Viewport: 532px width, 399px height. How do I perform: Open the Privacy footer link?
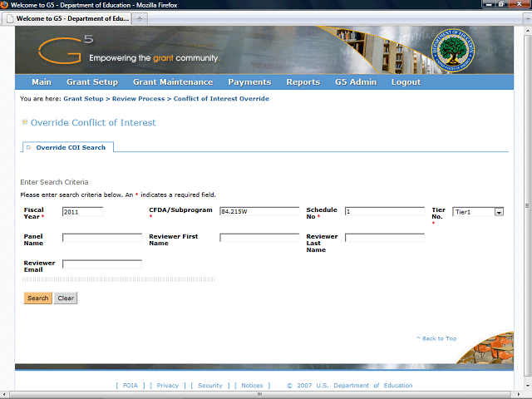point(168,386)
